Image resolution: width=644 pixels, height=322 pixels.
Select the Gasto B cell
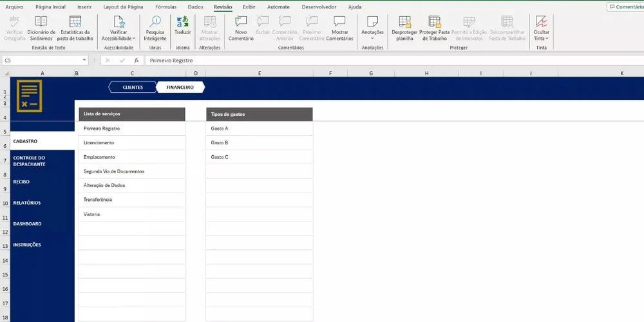[x=260, y=142]
